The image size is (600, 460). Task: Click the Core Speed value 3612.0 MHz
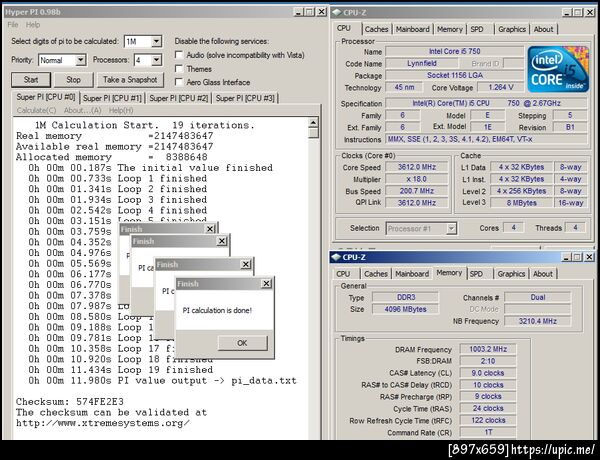tap(416, 167)
